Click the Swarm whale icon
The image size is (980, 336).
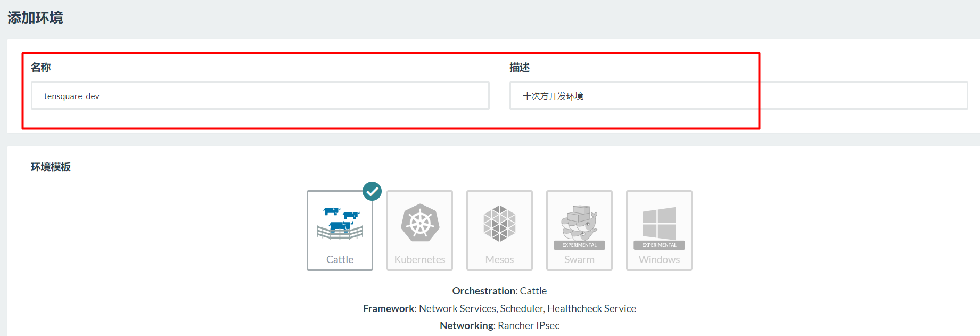coord(579,223)
